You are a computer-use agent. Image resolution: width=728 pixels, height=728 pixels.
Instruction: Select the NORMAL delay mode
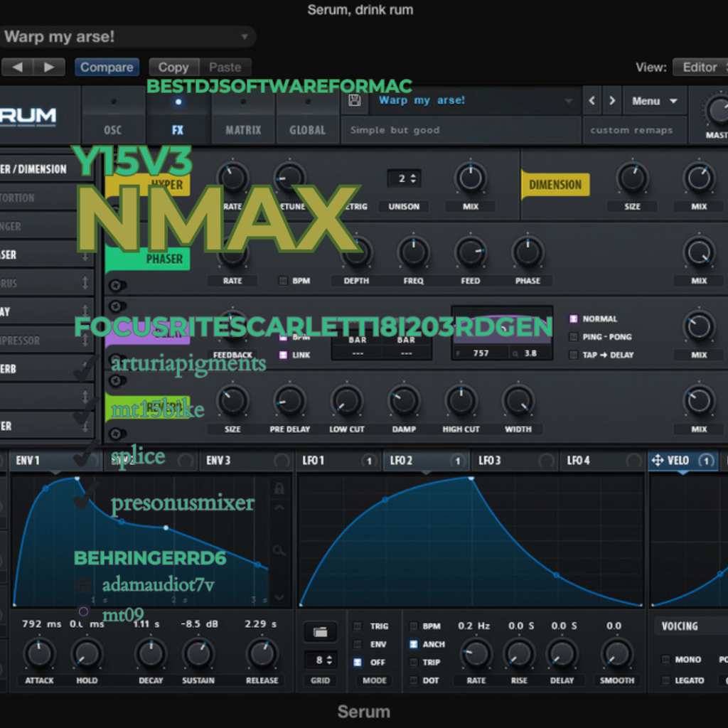[574, 318]
